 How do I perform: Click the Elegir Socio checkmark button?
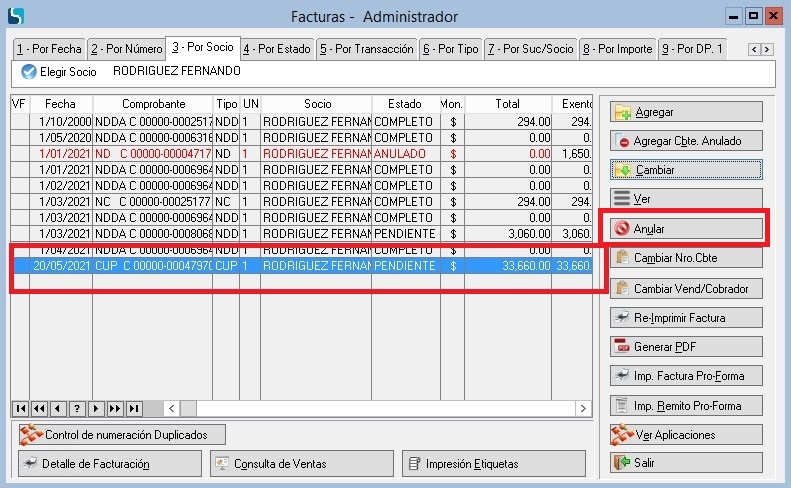click(29, 72)
